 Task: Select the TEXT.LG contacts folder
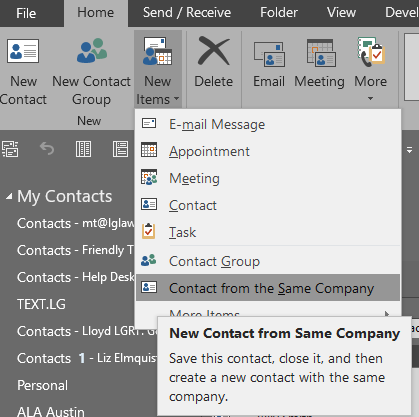pyautogui.click(x=41, y=304)
